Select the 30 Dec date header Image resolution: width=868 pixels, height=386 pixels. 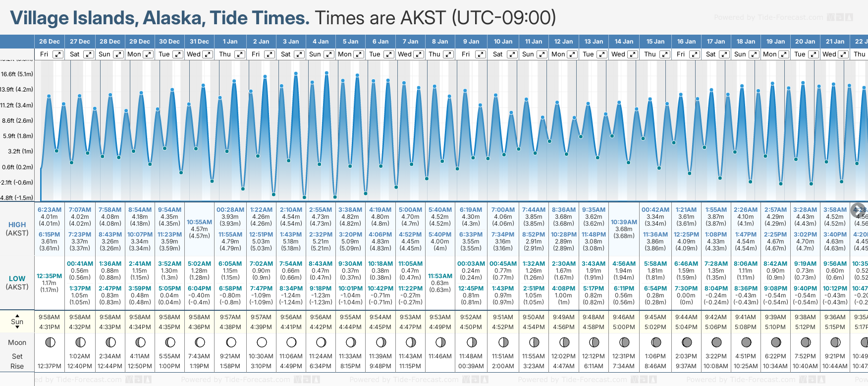point(169,42)
